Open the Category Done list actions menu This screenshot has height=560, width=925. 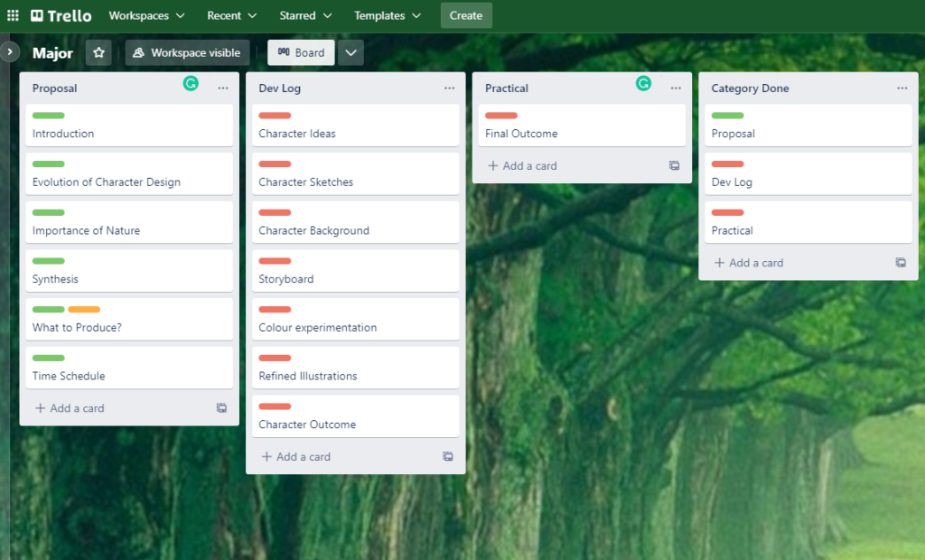coord(902,89)
